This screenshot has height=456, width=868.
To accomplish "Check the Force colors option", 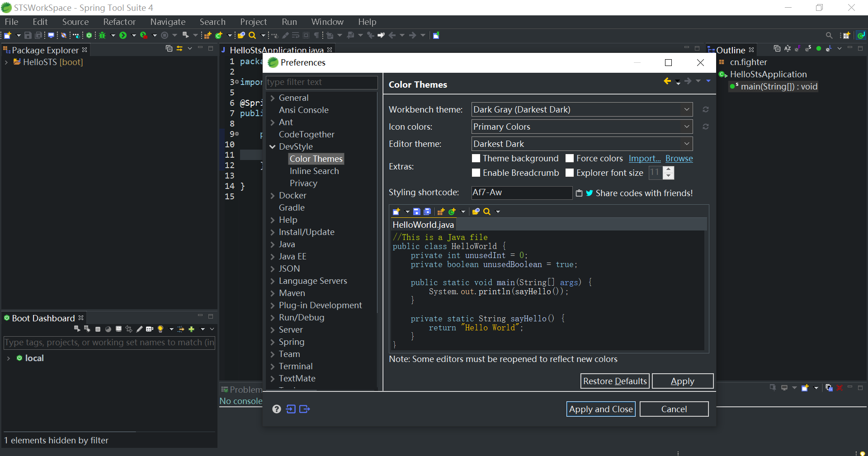I will click(570, 158).
